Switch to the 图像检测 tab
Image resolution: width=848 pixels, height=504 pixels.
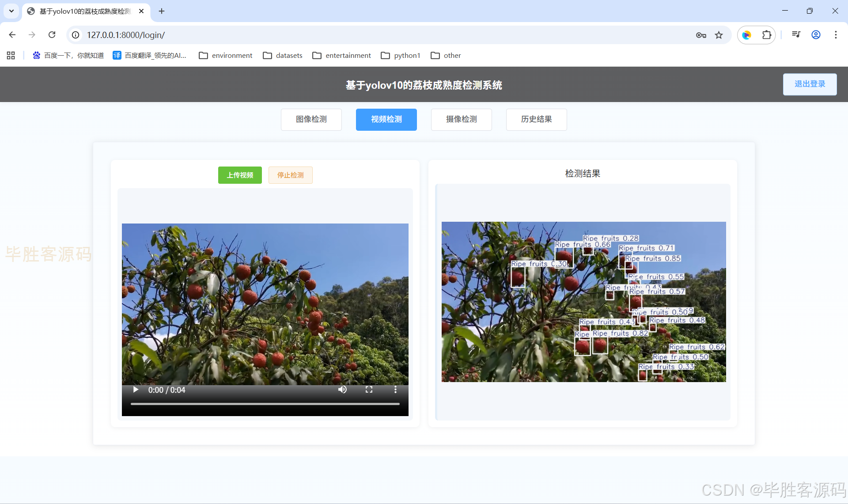311,119
